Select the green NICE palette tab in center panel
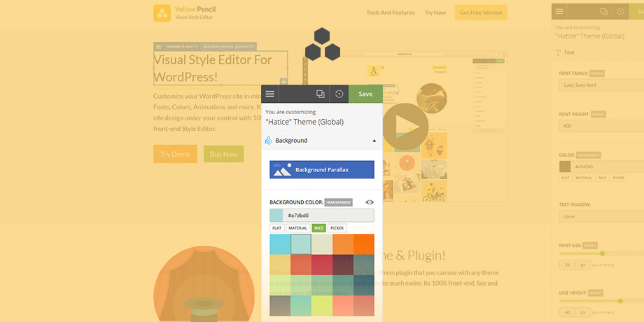Viewport: 644px width, 322px height. [318, 228]
